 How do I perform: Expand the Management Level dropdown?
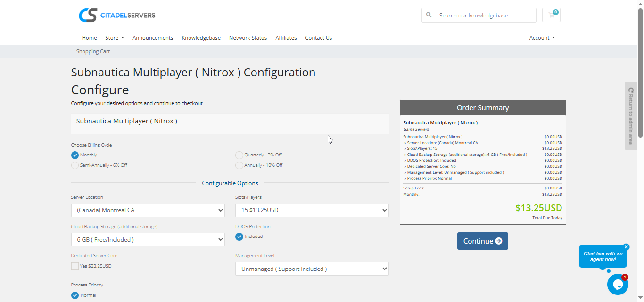coord(312,269)
